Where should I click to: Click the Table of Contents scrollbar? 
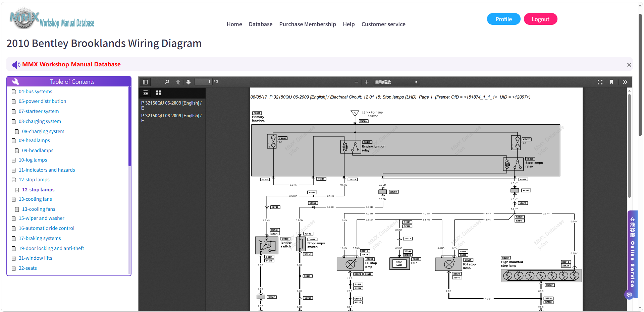(129, 127)
